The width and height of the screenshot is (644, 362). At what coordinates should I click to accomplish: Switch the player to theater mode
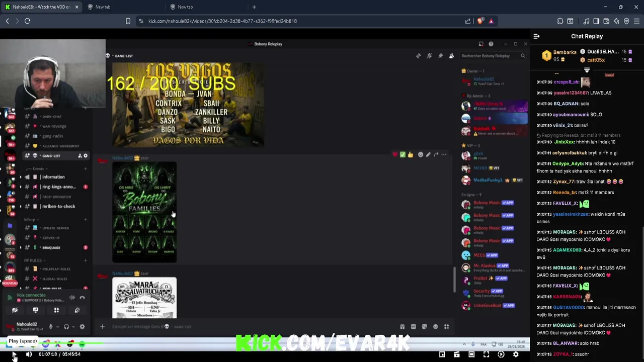coord(471,354)
